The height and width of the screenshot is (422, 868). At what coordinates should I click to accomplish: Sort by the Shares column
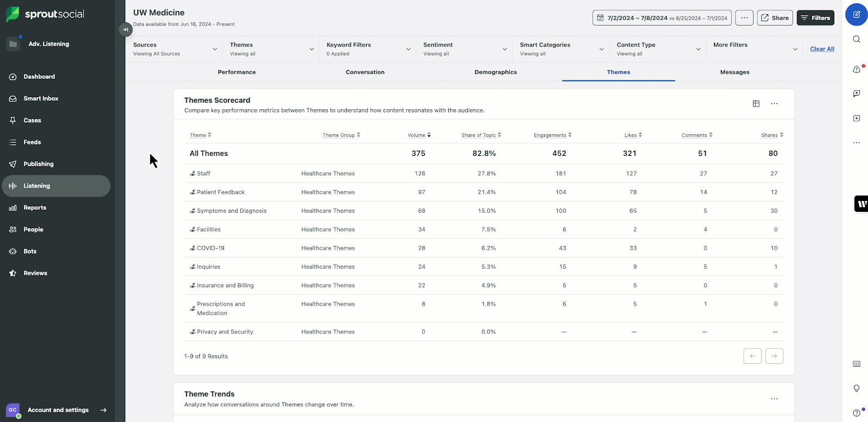point(772,135)
